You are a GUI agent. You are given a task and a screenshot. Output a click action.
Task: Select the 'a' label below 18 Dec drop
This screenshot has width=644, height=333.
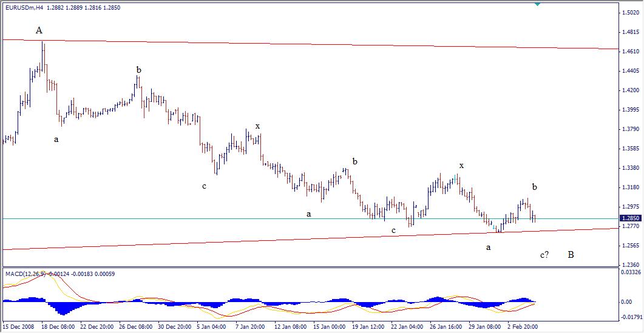coord(56,140)
